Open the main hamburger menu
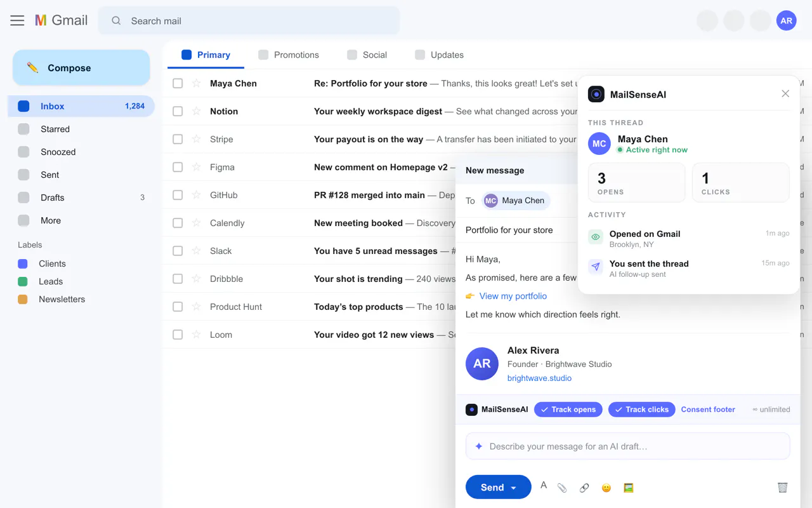The image size is (812, 508). click(17, 20)
